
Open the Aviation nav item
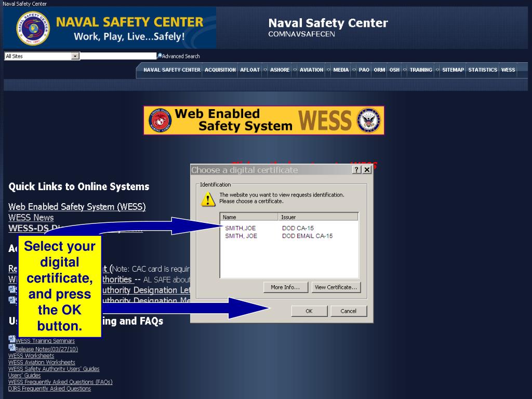pos(312,70)
